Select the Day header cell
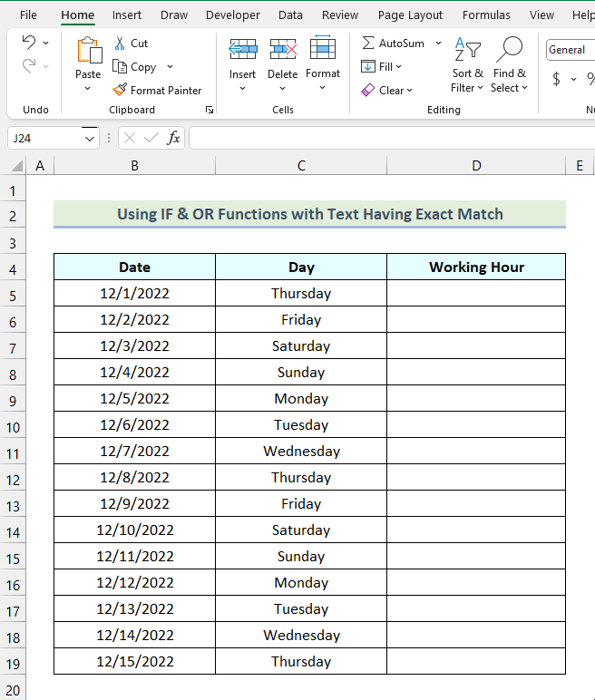595x700 pixels. [x=301, y=267]
